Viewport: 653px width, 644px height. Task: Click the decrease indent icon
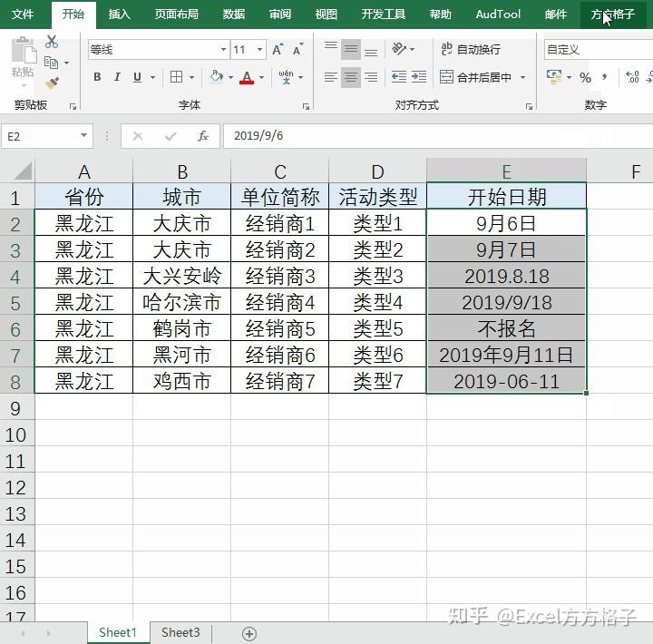click(399, 77)
